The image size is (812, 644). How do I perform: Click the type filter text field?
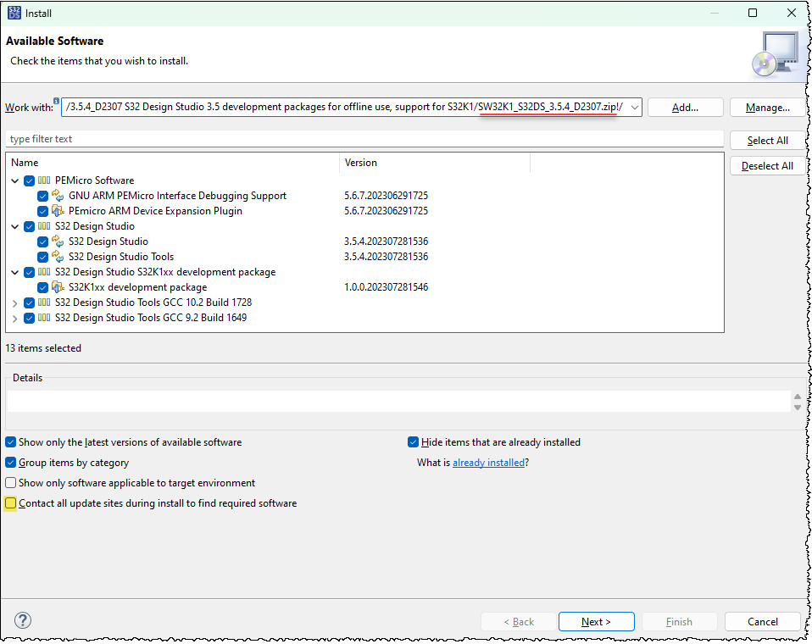coord(364,139)
